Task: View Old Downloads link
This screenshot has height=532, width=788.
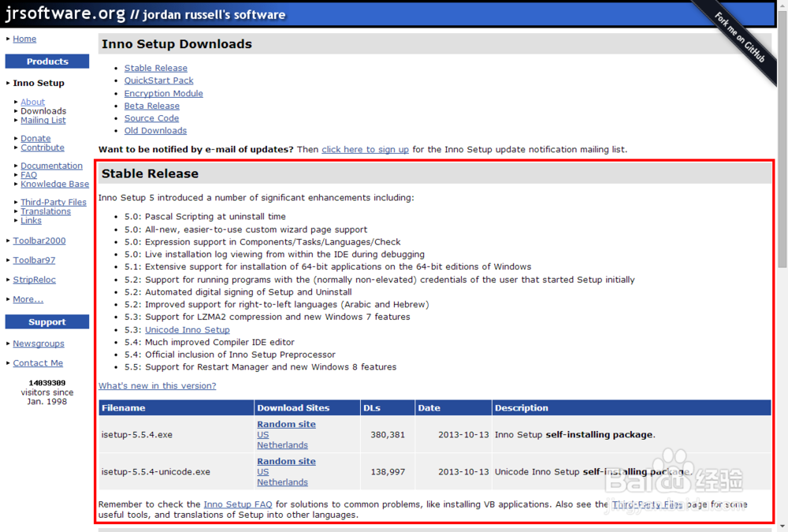Action: point(156,131)
